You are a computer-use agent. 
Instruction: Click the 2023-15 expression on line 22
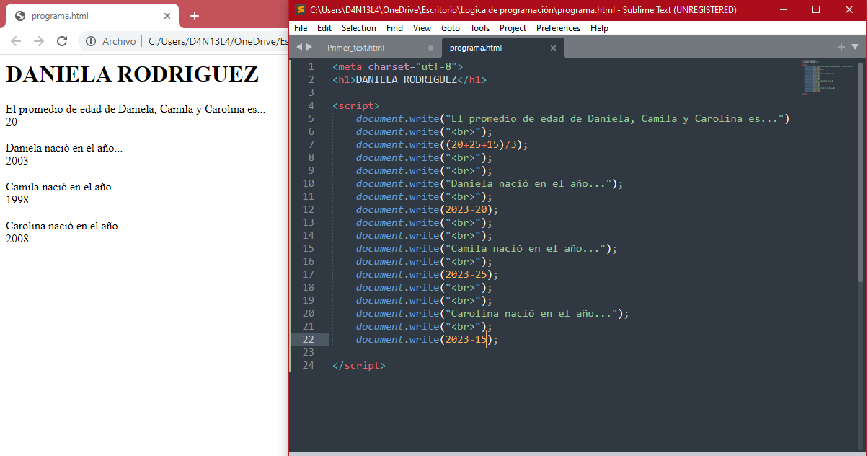click(466, 339)
